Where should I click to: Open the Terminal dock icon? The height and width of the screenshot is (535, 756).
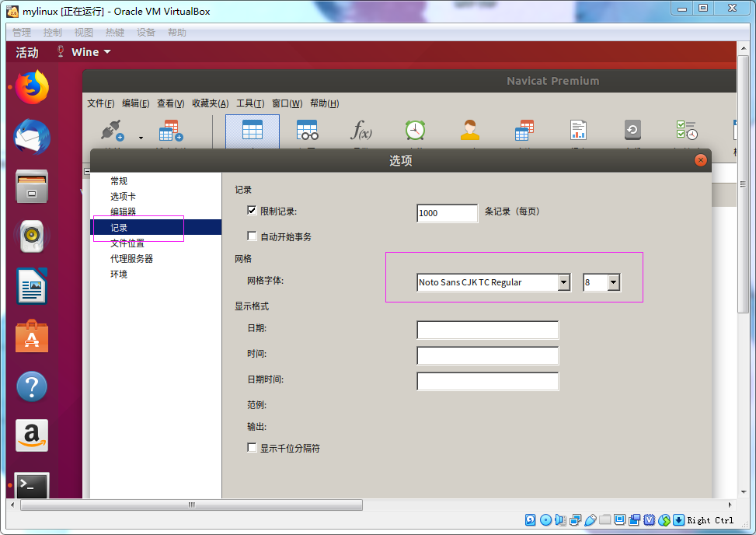coord(32,485)
